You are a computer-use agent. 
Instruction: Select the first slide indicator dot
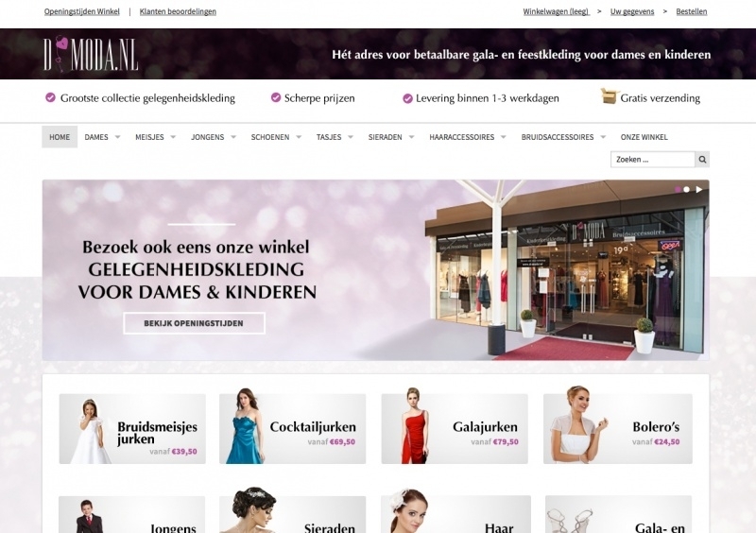[678, 190]
